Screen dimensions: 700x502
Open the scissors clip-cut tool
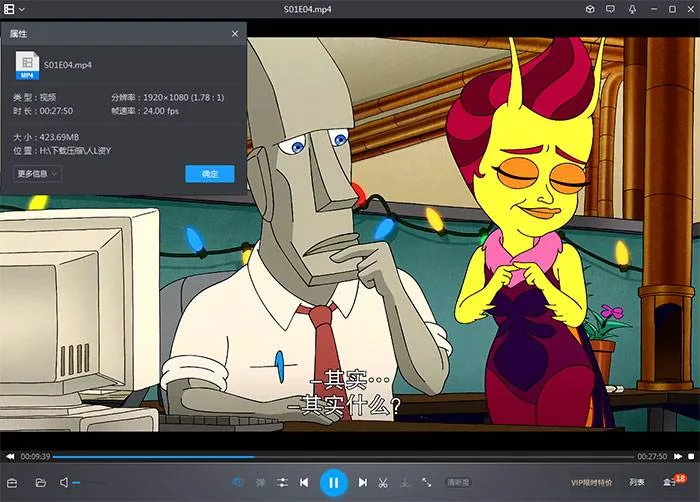tap(383, 482)
